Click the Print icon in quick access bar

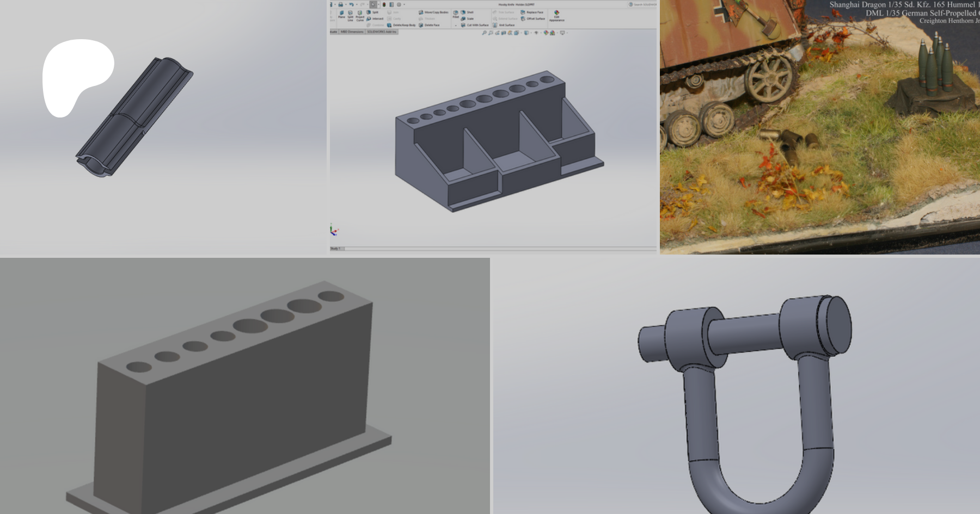click(x=340, y=4)
